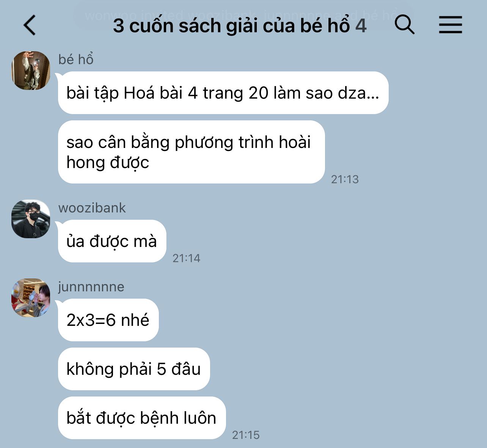The width and height of the screenshot is (487, 448).
Task: Tap woozibank's profile avatar
Action: [31, 219]
